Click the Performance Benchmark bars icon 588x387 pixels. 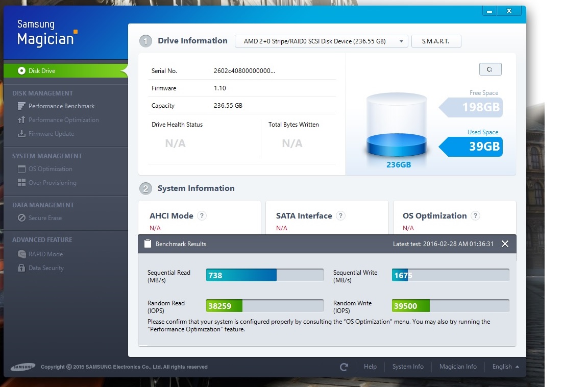[x=21, y=106]
